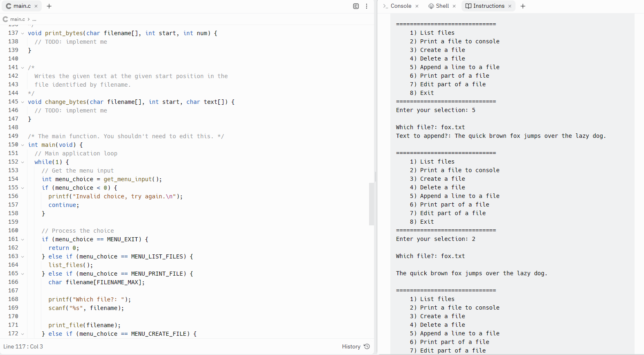Collapse change_bytes function at line 145

[23, 102]
